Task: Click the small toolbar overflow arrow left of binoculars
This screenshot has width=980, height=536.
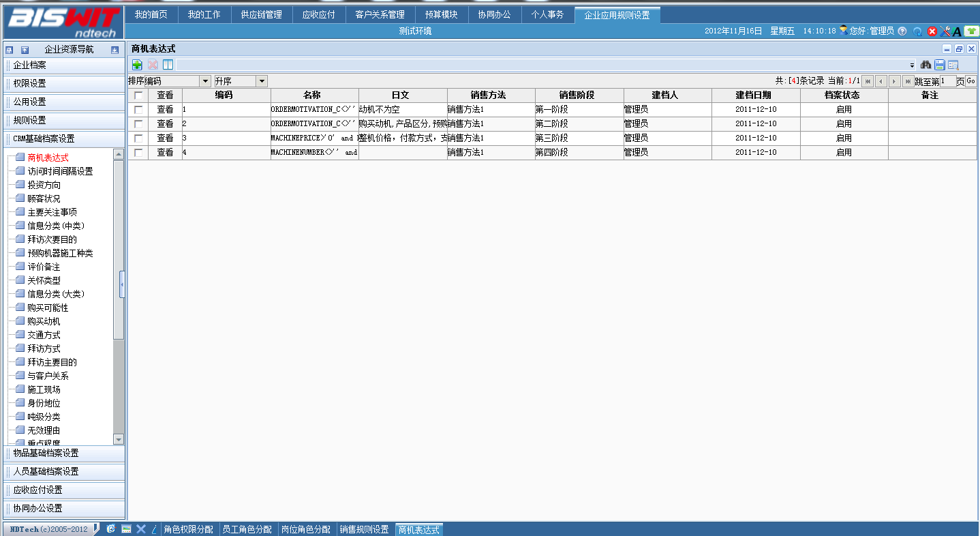Action: click(912, 65)
